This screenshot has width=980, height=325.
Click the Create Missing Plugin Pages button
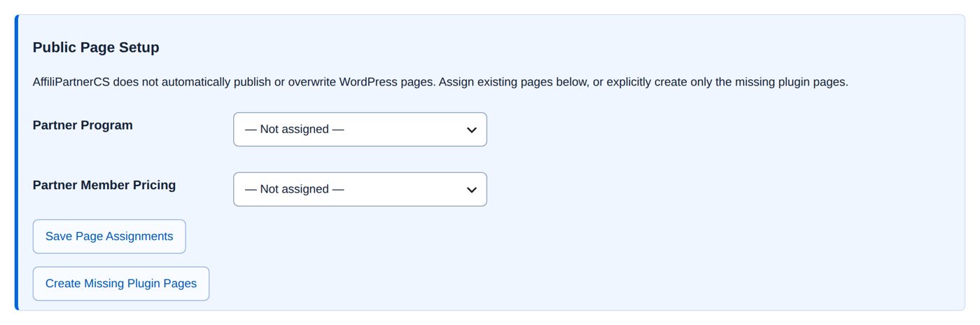pos(121,284)
